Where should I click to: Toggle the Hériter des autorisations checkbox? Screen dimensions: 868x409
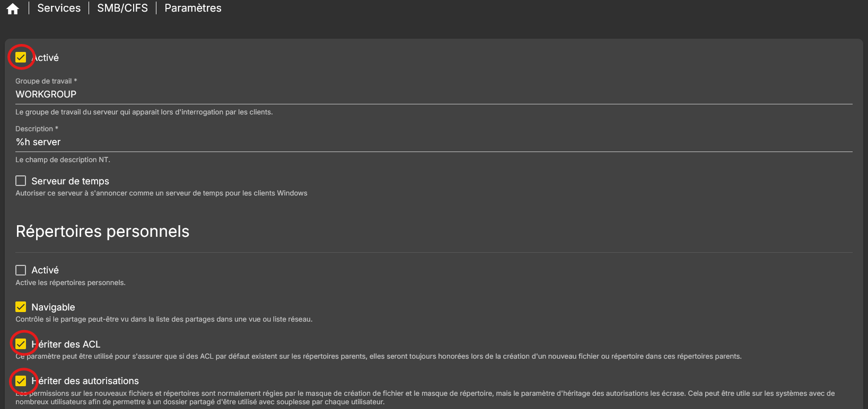click(21, 380)
